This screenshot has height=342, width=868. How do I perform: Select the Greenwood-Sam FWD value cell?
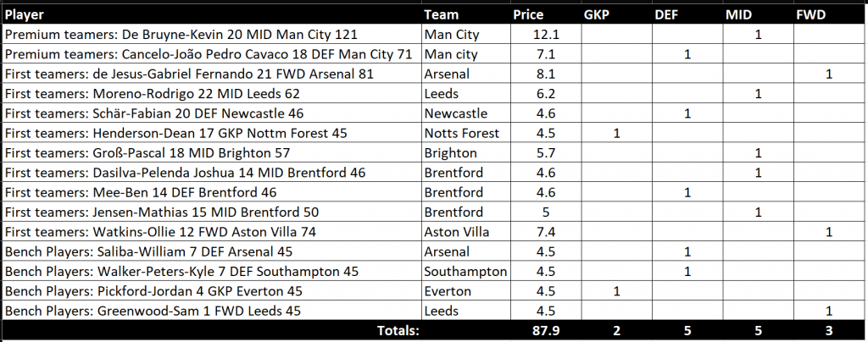[829, 311]
